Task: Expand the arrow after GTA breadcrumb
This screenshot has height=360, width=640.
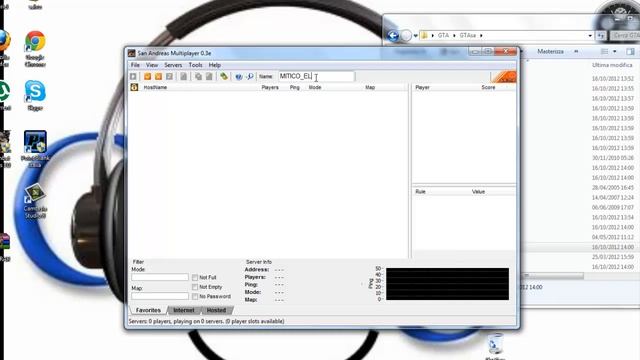Action: tap(454, 36)
